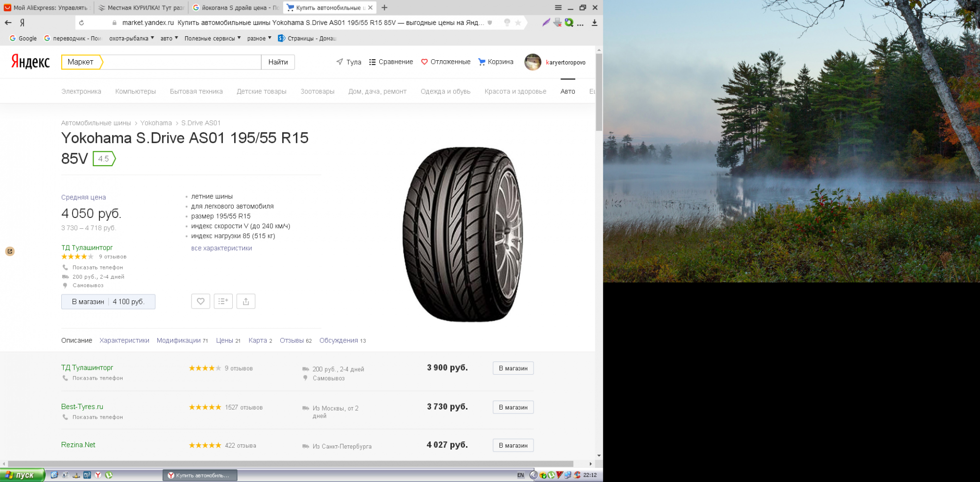Switch to the Отзывы tab
Screen dimensions: 980x482
(296, 340)
